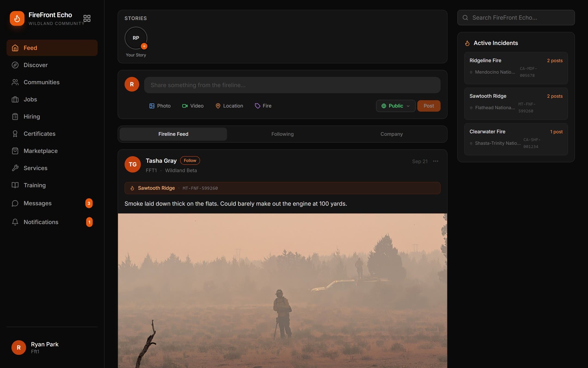Click the Messages chat bubble icon

15,203
